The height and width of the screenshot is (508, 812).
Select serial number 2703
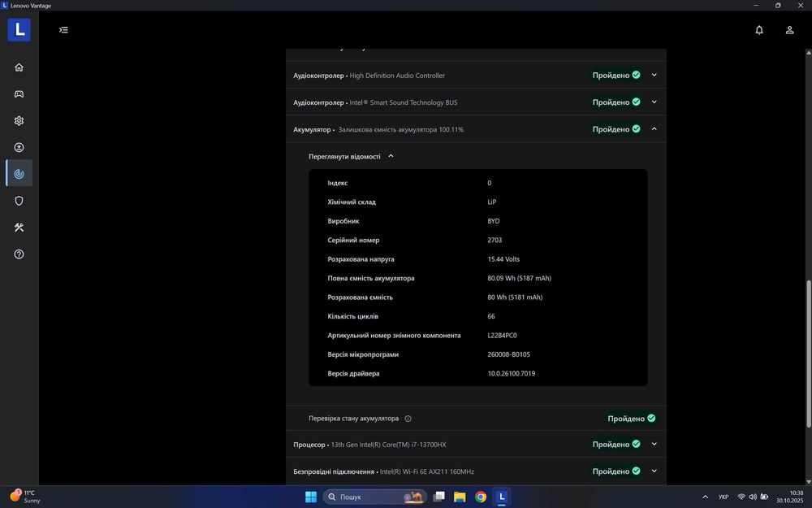point(495,240)
